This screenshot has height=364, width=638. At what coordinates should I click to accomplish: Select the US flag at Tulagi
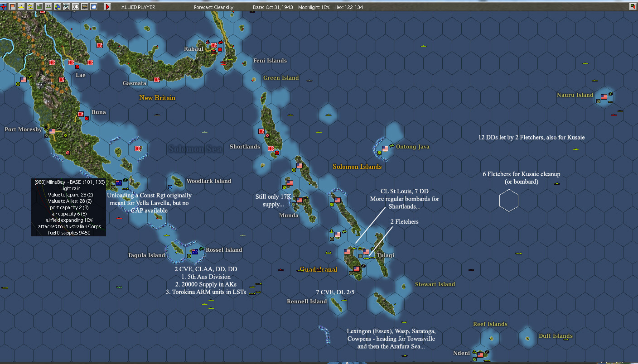366,252
